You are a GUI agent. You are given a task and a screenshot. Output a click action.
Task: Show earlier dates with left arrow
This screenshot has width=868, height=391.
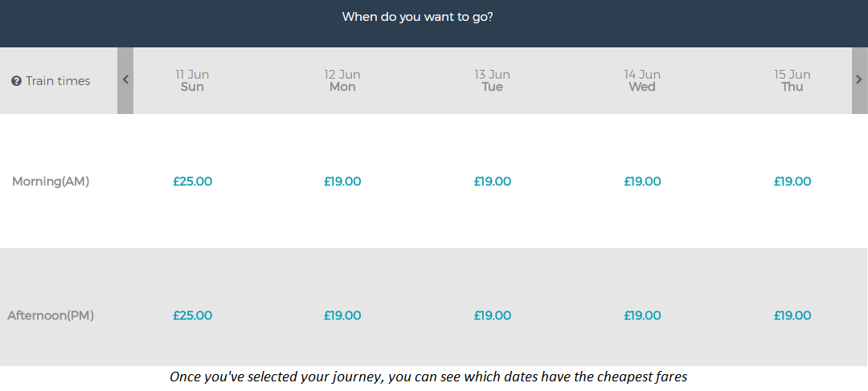tap(125, 80)
